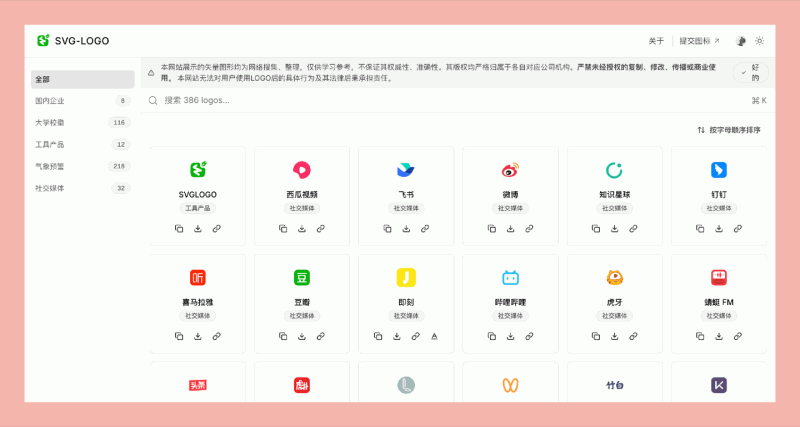This screenshot has width=800, height=427.
Task: Download the 飞书 logo
Action: tap(406, 229)
